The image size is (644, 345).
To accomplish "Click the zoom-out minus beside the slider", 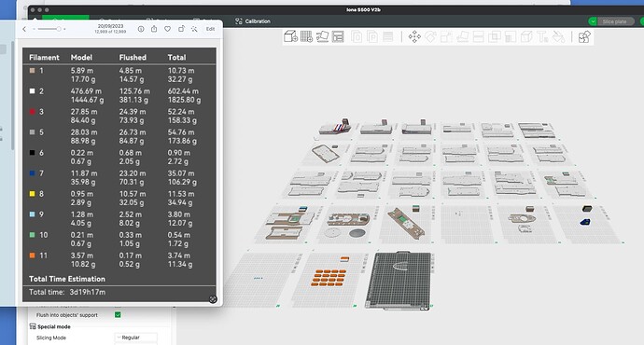I will point(34,29).
